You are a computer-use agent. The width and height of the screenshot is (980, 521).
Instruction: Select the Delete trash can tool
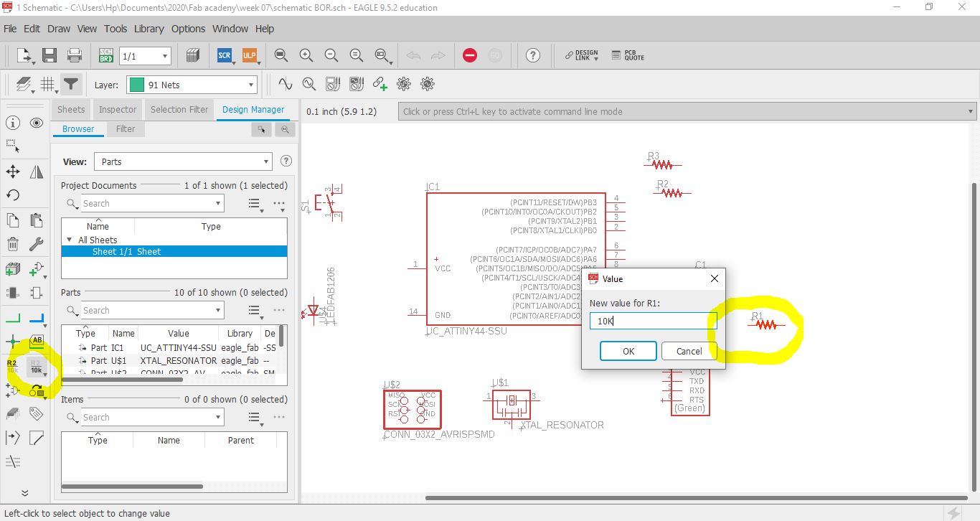click(12, 245)
